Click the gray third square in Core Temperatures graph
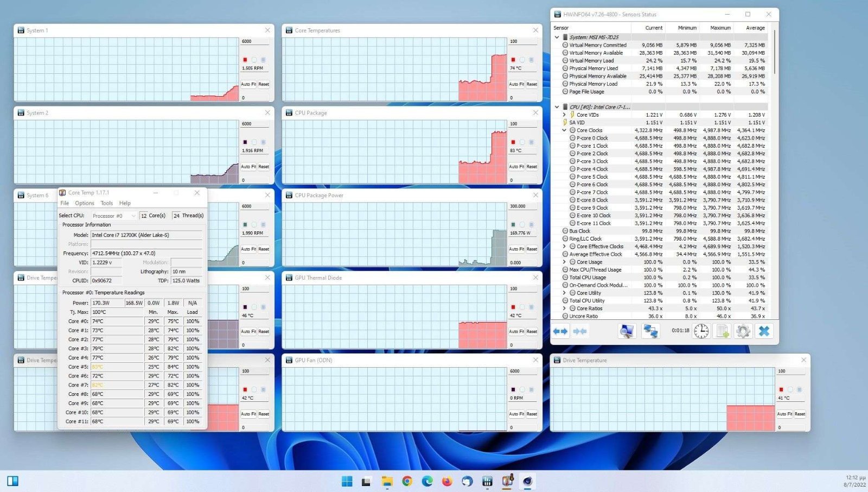This screenshot has width=868, height=492. click(531, 60)
